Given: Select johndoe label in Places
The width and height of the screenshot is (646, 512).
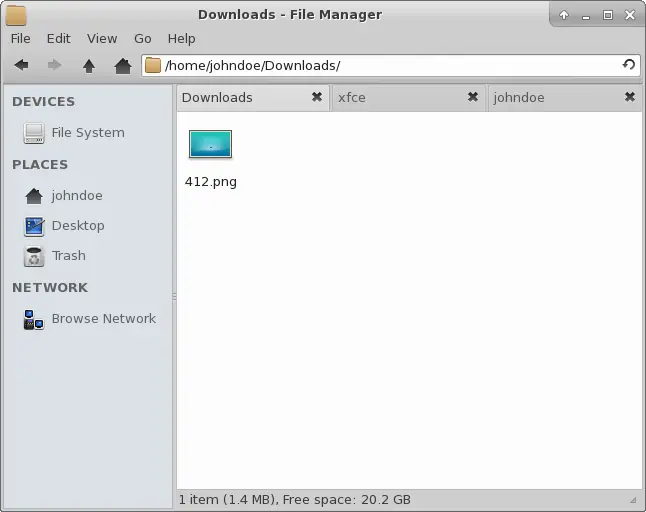Looking at the screenshot, I should (77, 196).
